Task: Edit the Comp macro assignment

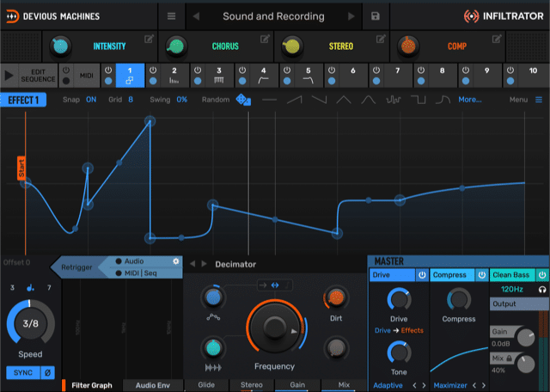Action: click(497, 40)
